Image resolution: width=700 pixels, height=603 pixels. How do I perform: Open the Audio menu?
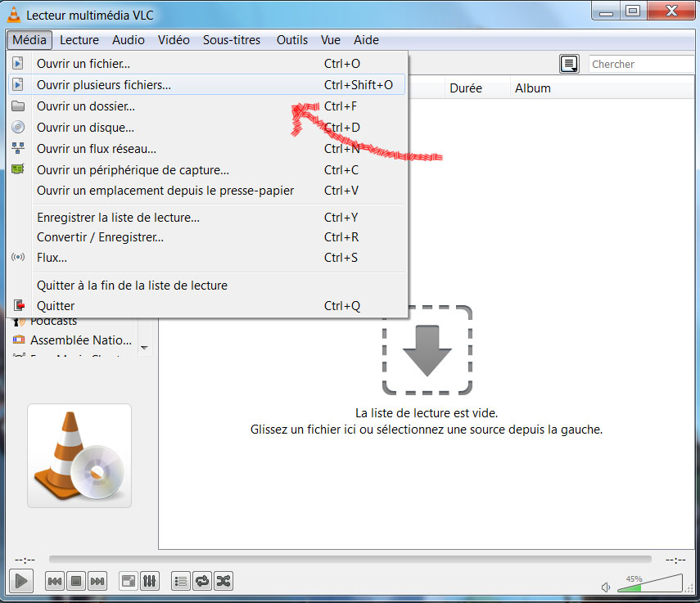click(129, 40)
